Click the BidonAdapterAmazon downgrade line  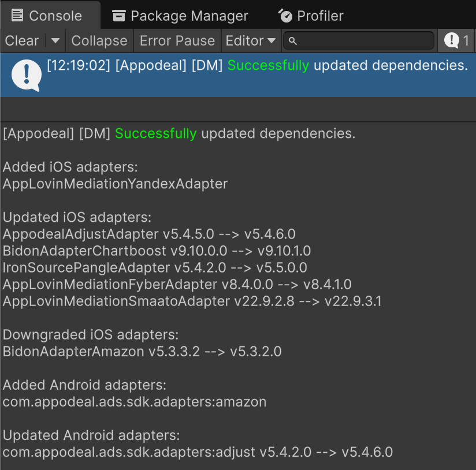tap(142, 352)
